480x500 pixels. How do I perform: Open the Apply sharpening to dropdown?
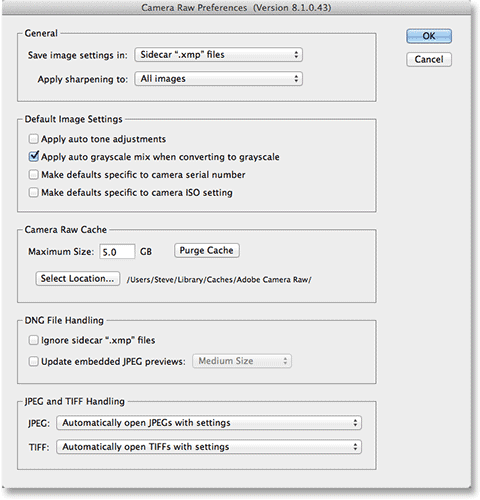[x=218, y=79]
